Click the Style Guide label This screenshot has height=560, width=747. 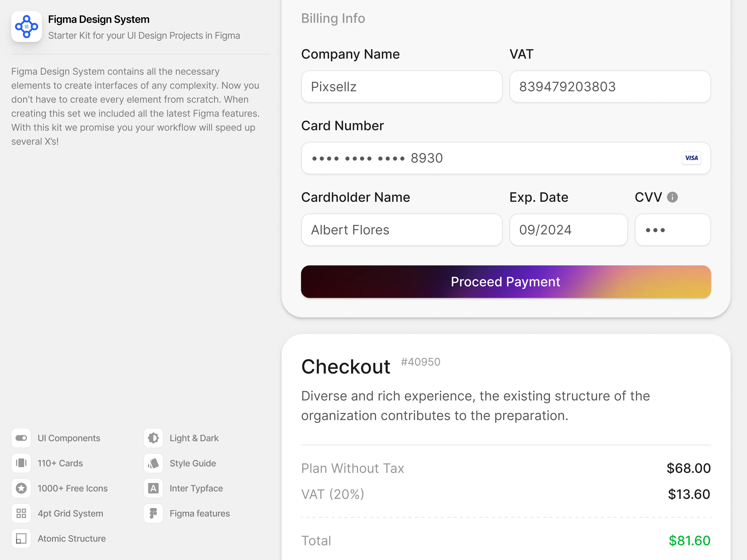click(x=193, y=463)
